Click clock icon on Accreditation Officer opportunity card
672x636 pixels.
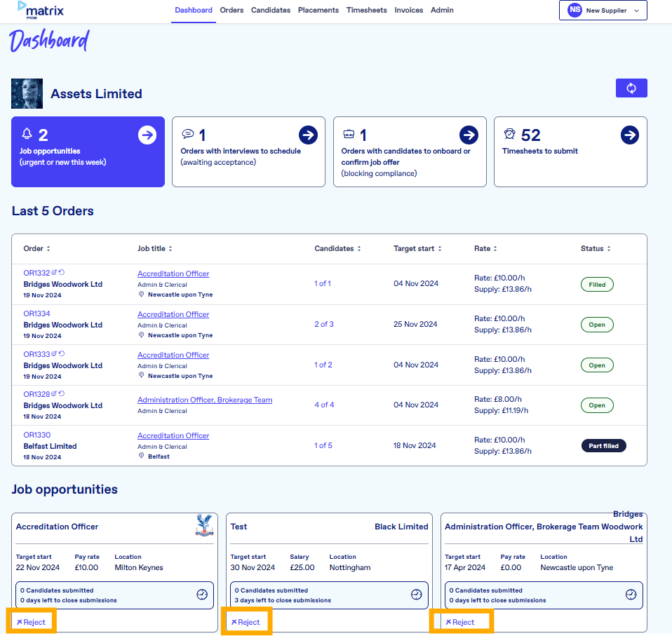pos(202,595)
